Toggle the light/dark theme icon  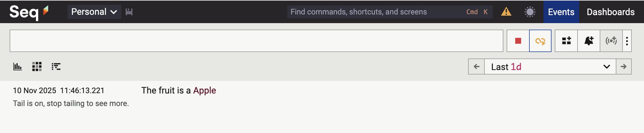[530, 12]
